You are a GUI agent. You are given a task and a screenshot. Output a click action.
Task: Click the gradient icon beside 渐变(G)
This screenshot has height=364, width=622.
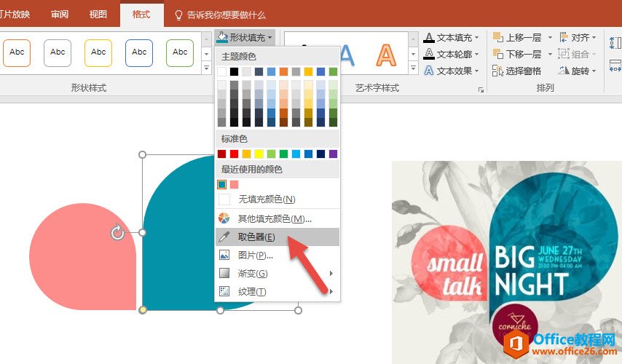click(224, 273)
